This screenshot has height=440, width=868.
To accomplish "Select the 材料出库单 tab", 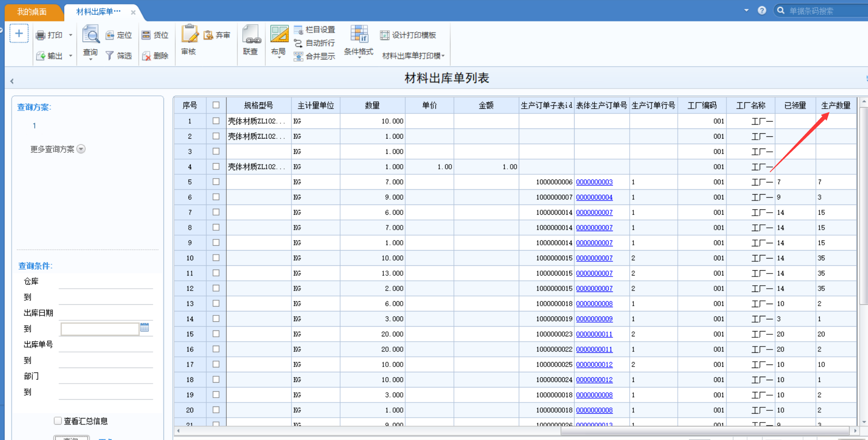I will click(x=98, y=12).
